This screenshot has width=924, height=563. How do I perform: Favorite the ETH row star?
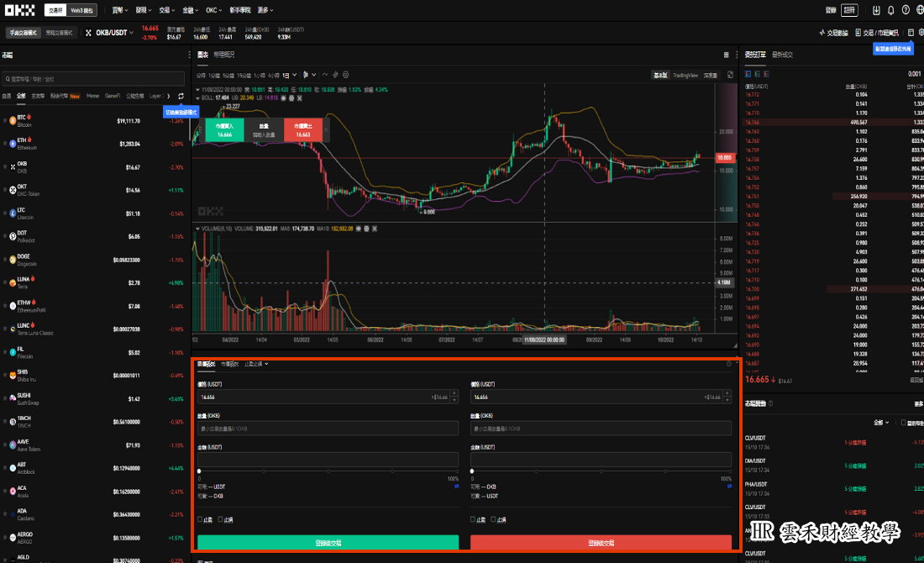[5, 143]
